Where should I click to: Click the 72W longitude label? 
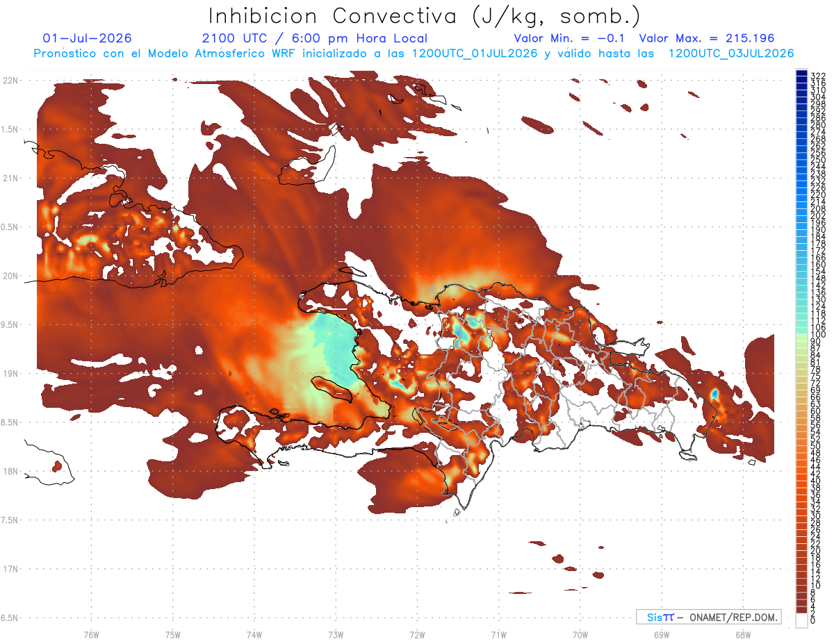click(x=417, y=634)
